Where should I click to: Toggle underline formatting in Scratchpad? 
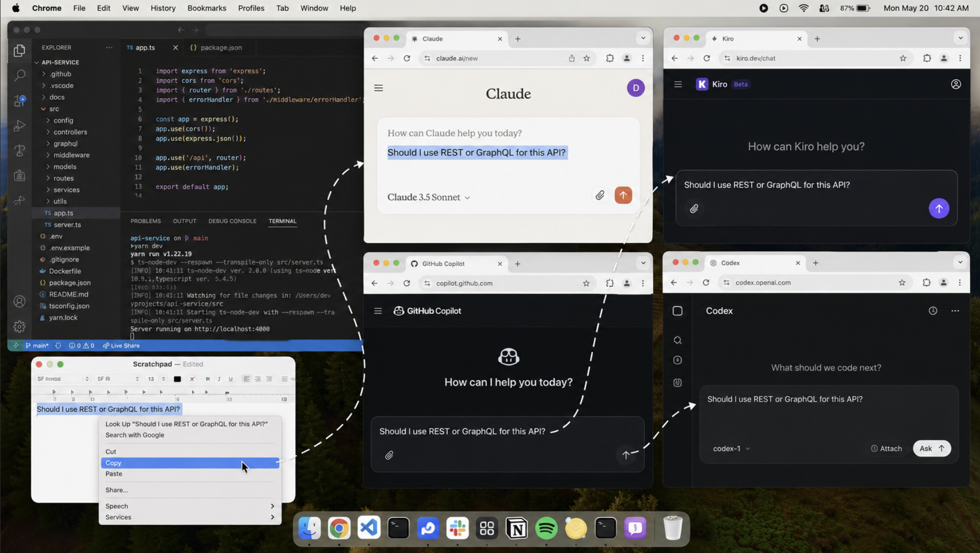point(230,379)
